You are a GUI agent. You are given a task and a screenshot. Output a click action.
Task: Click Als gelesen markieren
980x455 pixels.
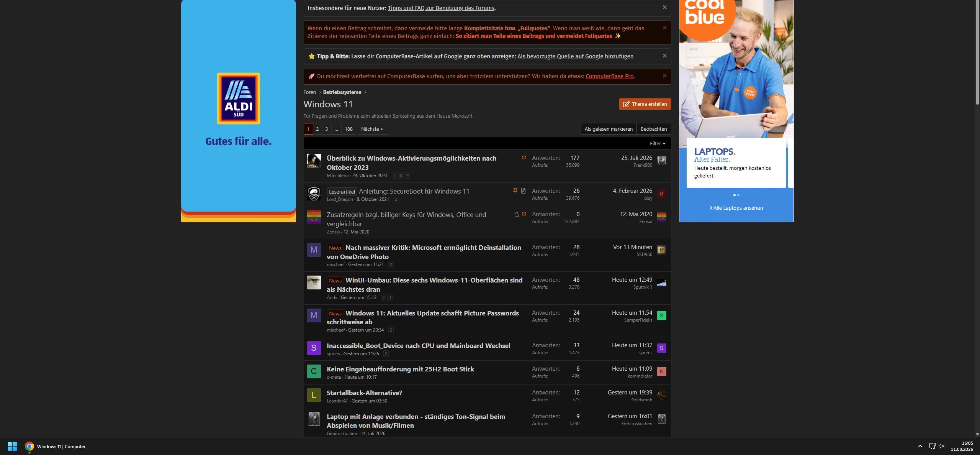[609, 129]
